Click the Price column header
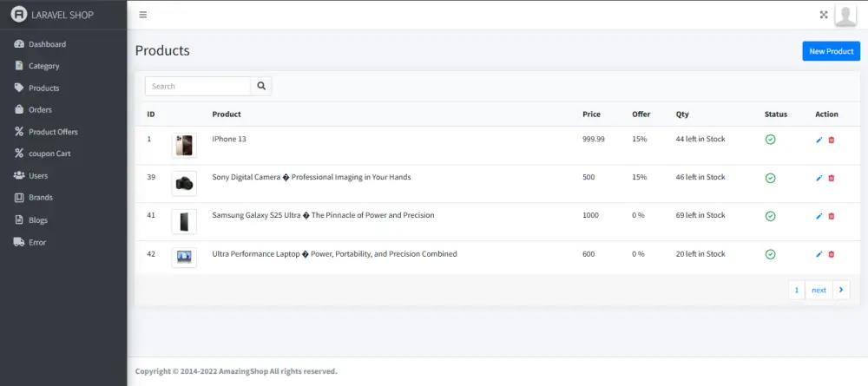The image size is (868, 386). click(591, 114)
